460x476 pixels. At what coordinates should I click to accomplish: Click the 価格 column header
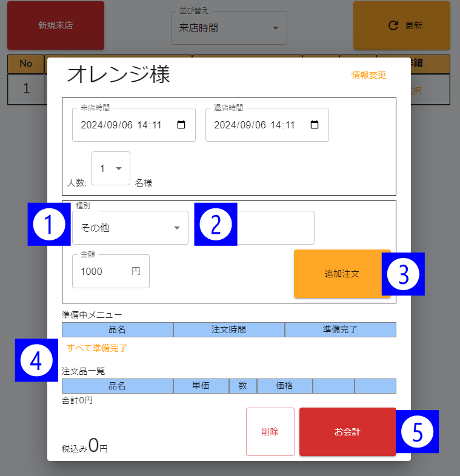tap(284, 386)
